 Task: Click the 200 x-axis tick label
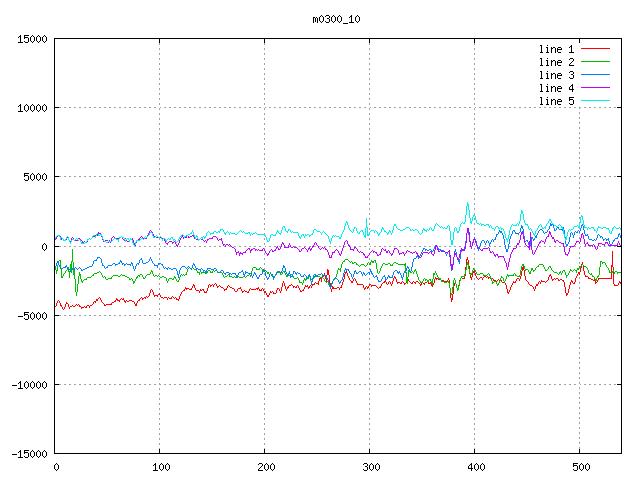[265, 467]
